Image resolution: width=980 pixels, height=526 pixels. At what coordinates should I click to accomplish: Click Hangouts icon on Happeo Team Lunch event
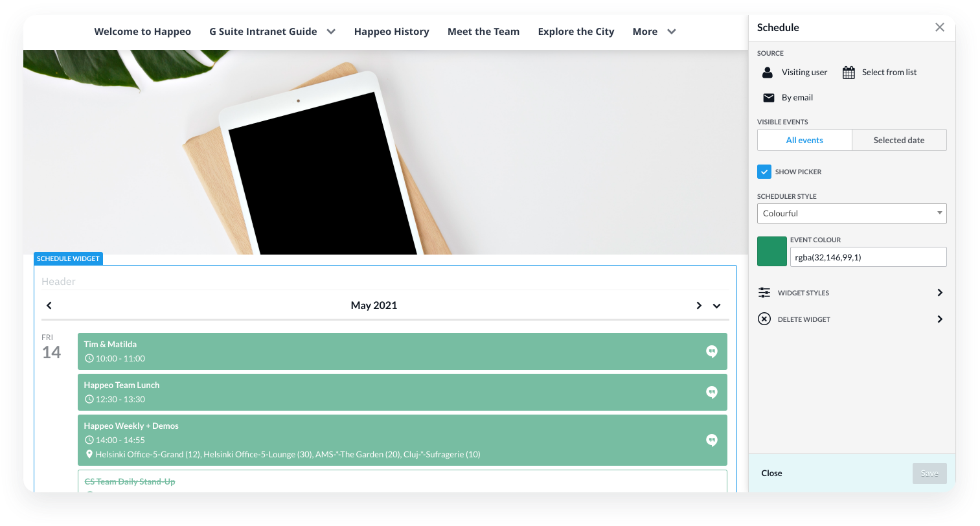point(712,393)
